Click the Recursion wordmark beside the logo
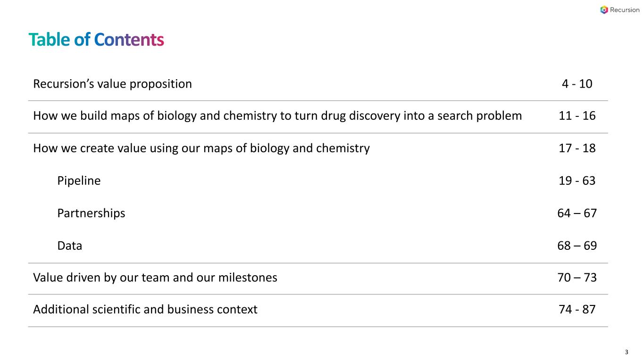The width and height of the screenshot is (644, 362). tap(625, 10)
